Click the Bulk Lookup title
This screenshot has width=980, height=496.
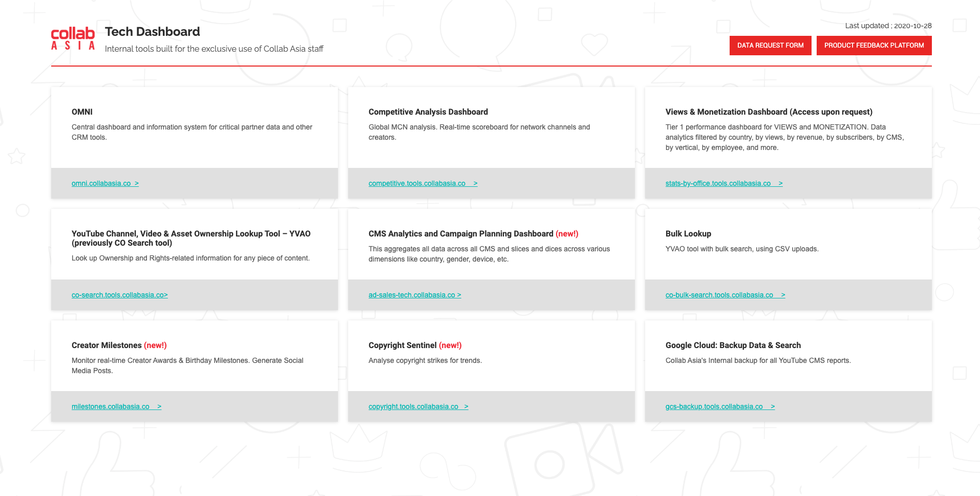coord(688,234)
